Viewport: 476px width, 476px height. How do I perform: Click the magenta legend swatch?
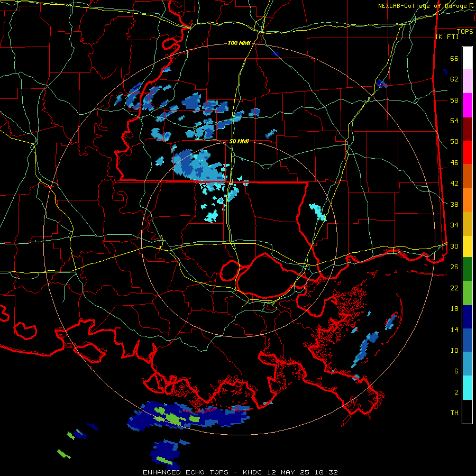point(467,105)
